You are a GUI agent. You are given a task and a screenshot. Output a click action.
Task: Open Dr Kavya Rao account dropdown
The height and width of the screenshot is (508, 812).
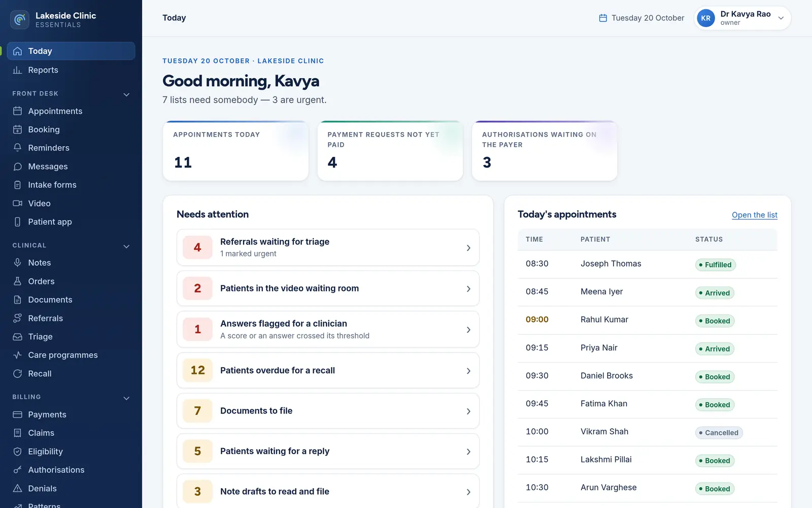pos(742,18)
